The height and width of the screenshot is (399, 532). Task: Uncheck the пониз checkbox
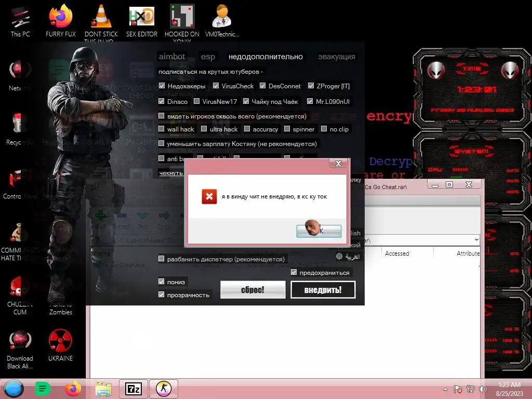(x=162, y=282)
